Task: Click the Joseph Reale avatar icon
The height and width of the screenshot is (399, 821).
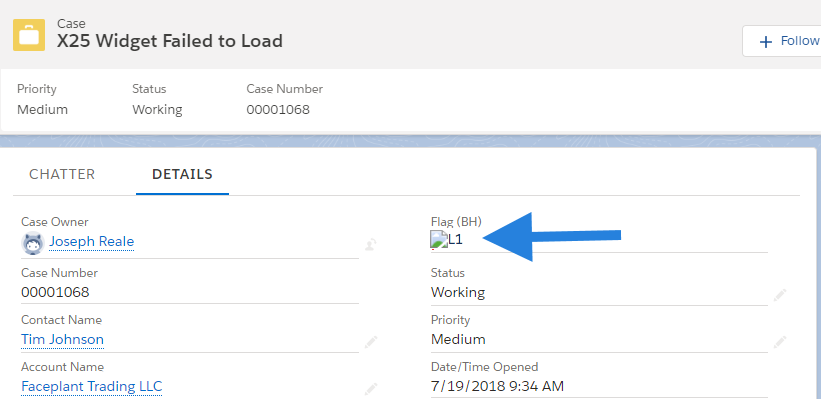Action: click(32, 243)
